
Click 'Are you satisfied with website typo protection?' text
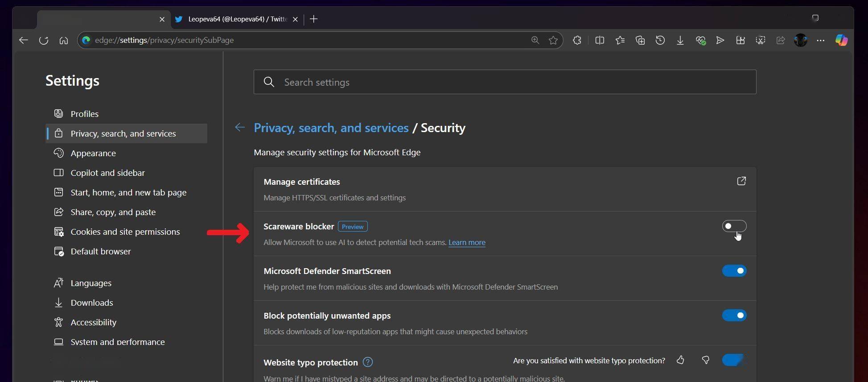589,361
